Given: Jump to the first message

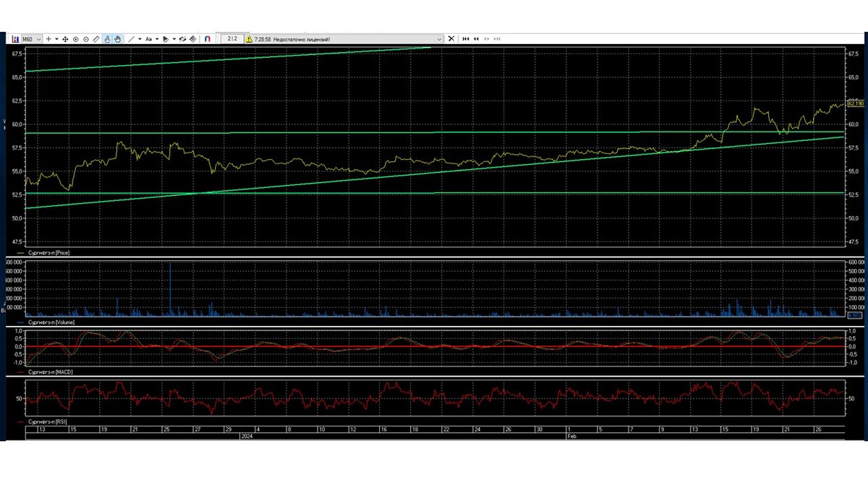Looking at the screenshot, I should click(x=466, y=39).
